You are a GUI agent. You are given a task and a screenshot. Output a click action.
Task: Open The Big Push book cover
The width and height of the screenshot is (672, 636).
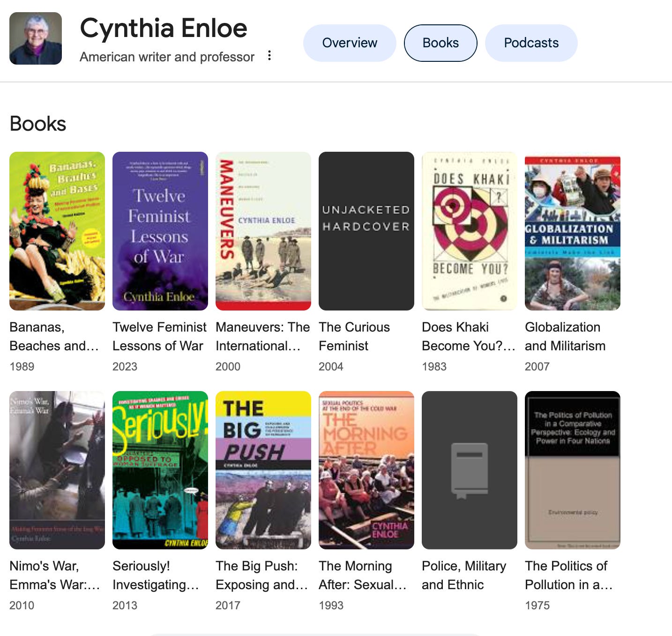pos(263,470)
